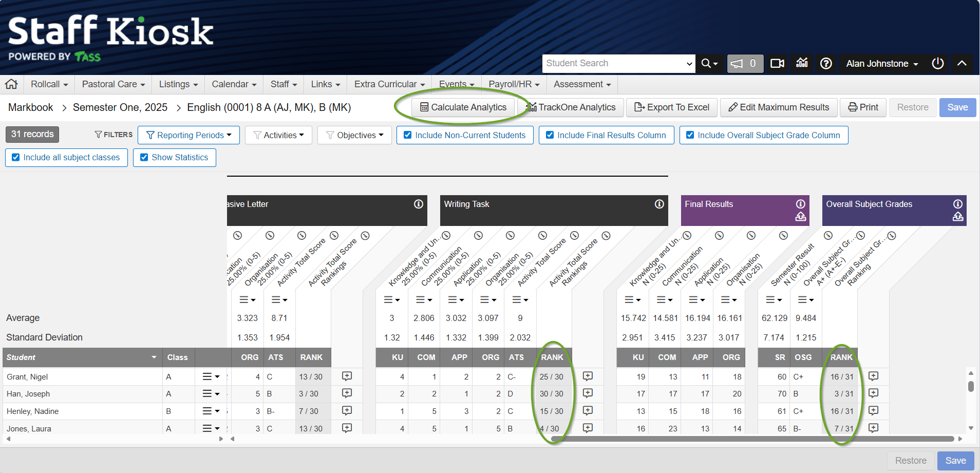Open the help question mark icon
Image resolution: width=980 pixels, height=473 pixels.
826,64
